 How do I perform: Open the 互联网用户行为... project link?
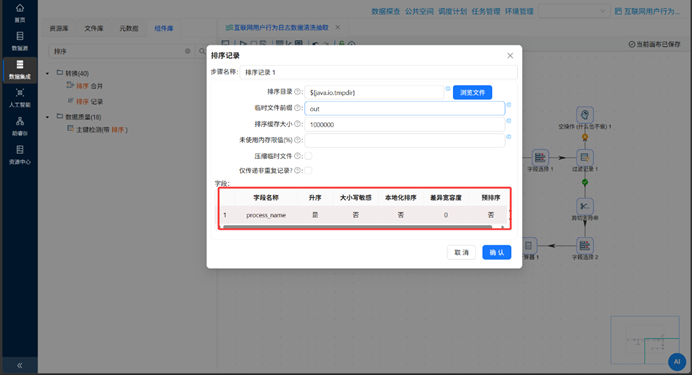tap(647, 11)
